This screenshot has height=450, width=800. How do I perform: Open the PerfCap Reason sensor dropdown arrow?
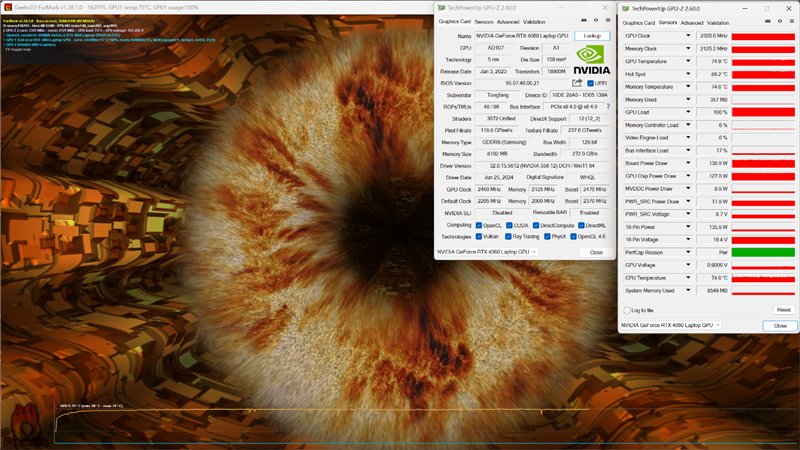point(688,252)
